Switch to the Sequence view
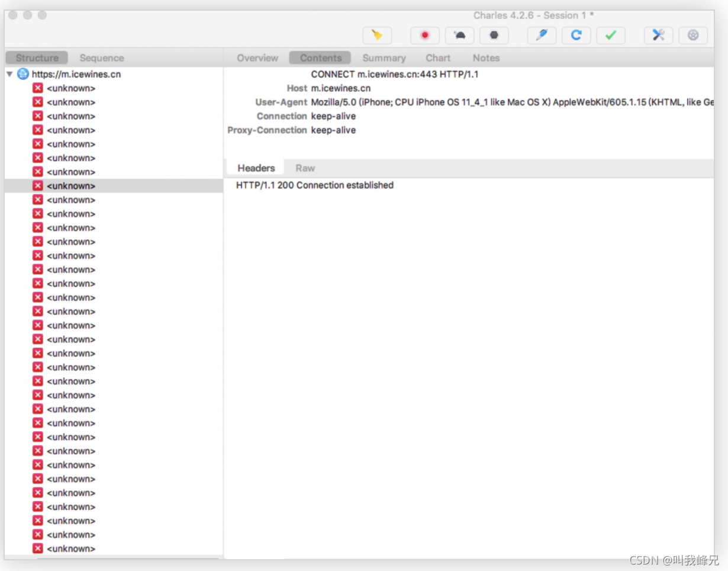728x571 pixels. (102, 58)
